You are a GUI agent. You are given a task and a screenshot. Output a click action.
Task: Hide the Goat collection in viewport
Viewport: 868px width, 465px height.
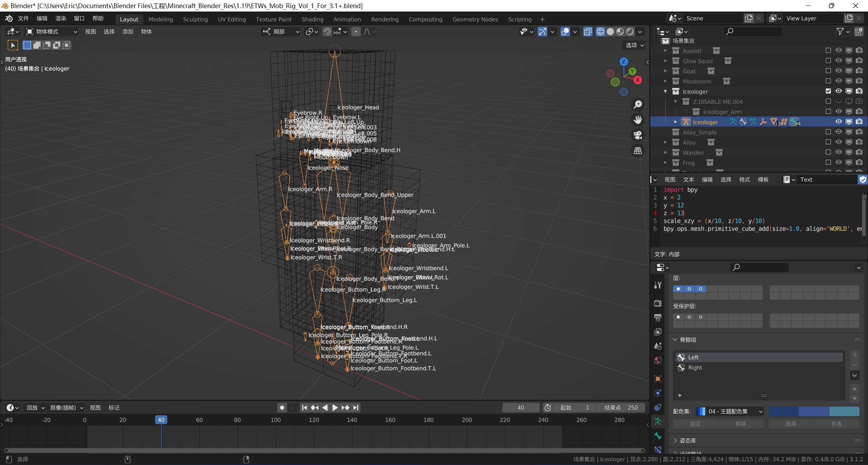pyautogui.click(x=839, y=71)
